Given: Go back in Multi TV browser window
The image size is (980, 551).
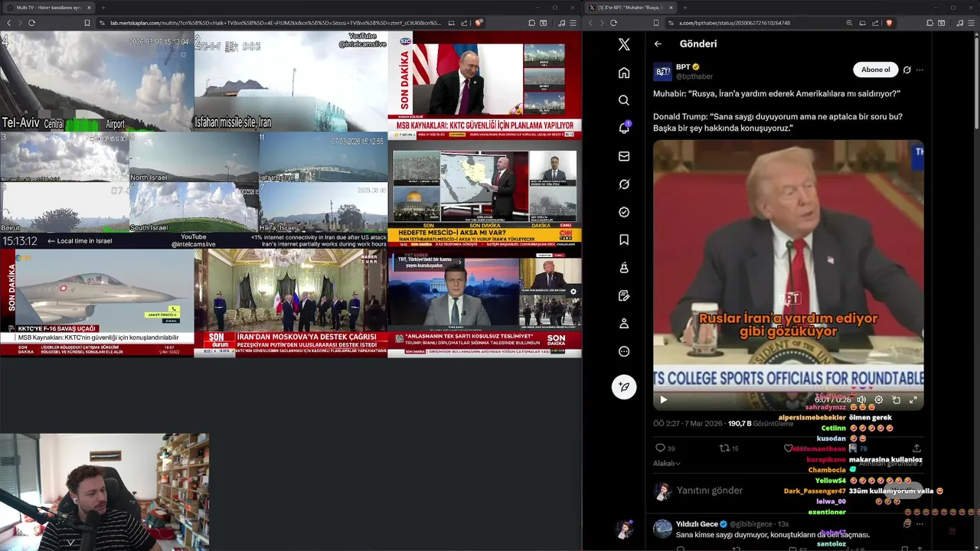Looking at the screenshot, I should click(x=8, y=23).
